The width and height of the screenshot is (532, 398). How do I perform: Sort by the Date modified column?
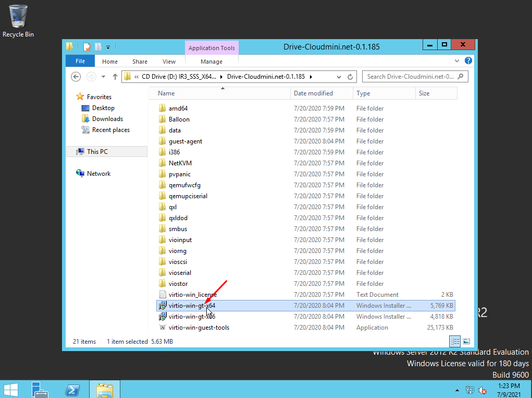tap(321, 93)
